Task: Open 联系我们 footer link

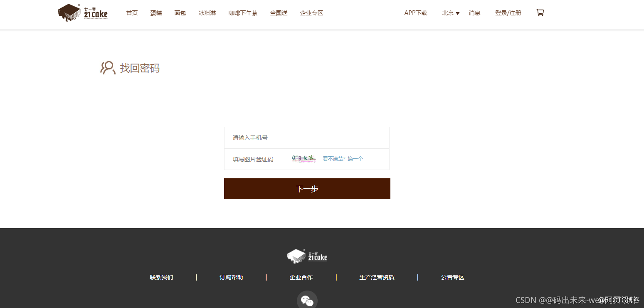Action: (162, 277)
